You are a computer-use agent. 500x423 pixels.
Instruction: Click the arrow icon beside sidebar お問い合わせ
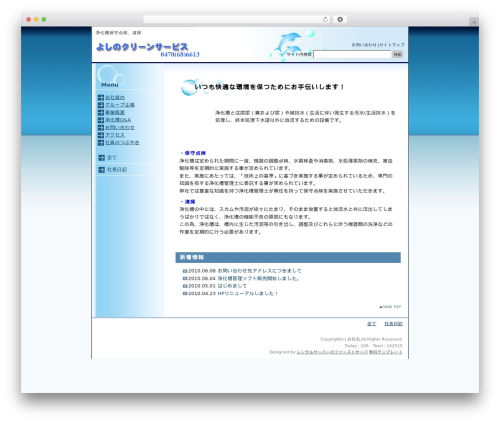(x=101, y=128)
